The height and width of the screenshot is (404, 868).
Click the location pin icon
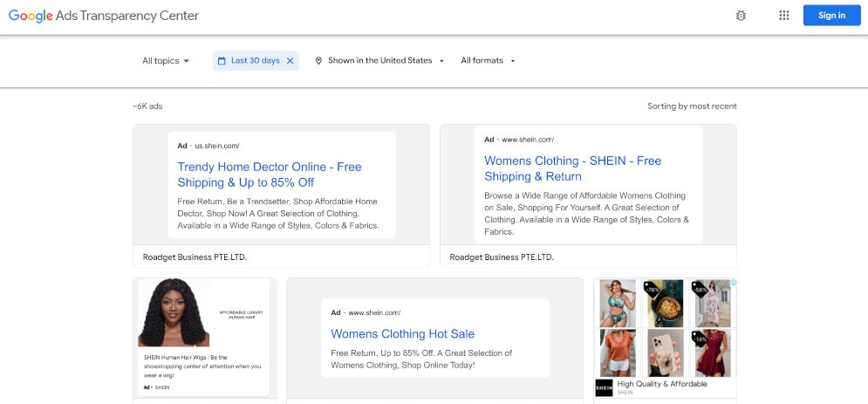(x=318, y=61)
